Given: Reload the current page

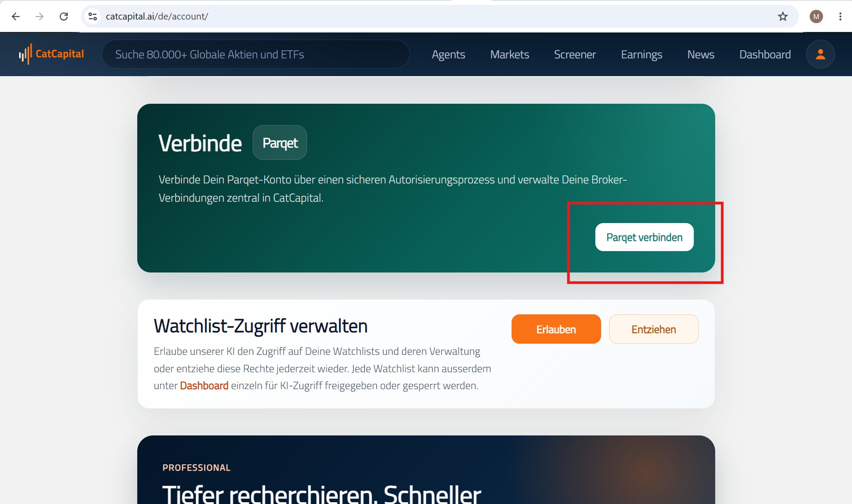Looking at the screenshot, I should pyautogui.click(x=64, y=16).
